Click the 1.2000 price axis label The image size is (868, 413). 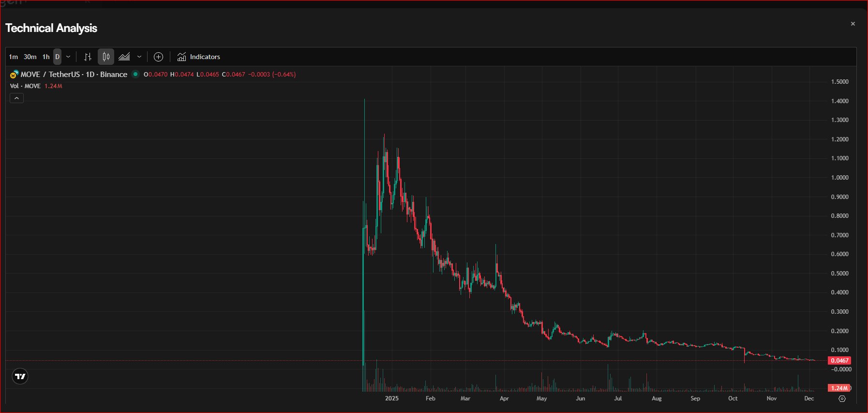[x=840, y=139]
